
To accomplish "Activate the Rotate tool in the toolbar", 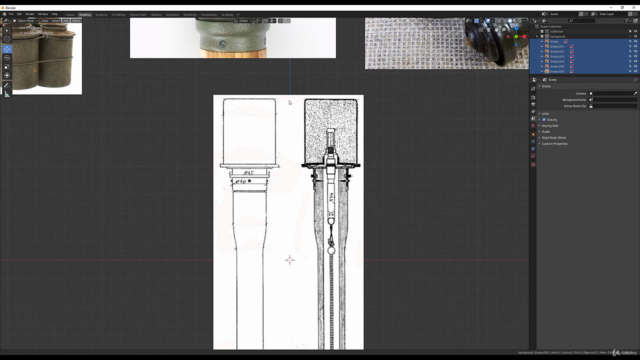I will click(x=7, y=58).
